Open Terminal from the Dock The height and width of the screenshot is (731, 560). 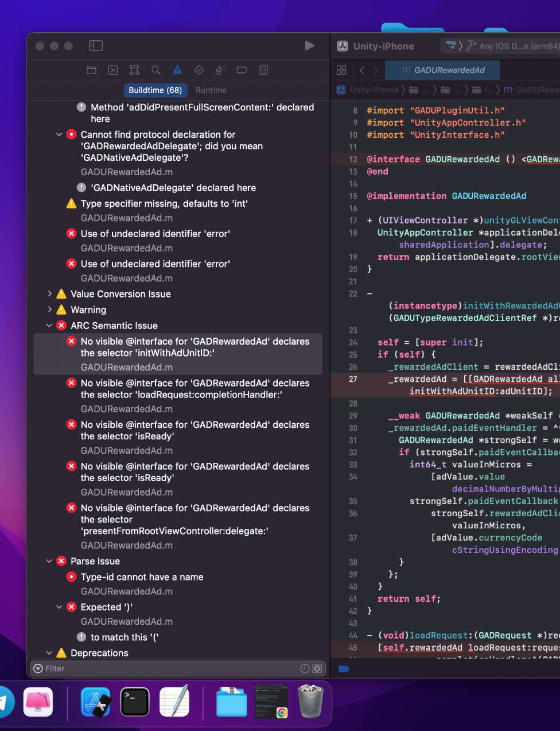[x=135, y=702]
